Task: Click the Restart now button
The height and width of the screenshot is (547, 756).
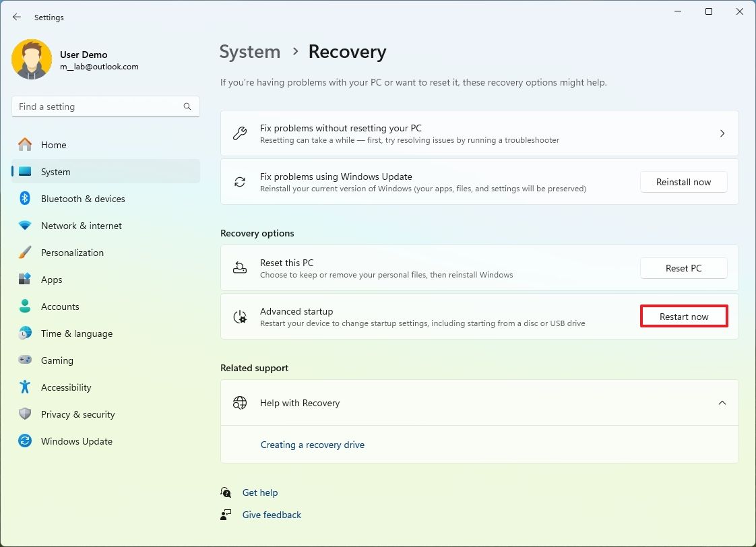Action: pyautogui.click(x=683, y=316)
